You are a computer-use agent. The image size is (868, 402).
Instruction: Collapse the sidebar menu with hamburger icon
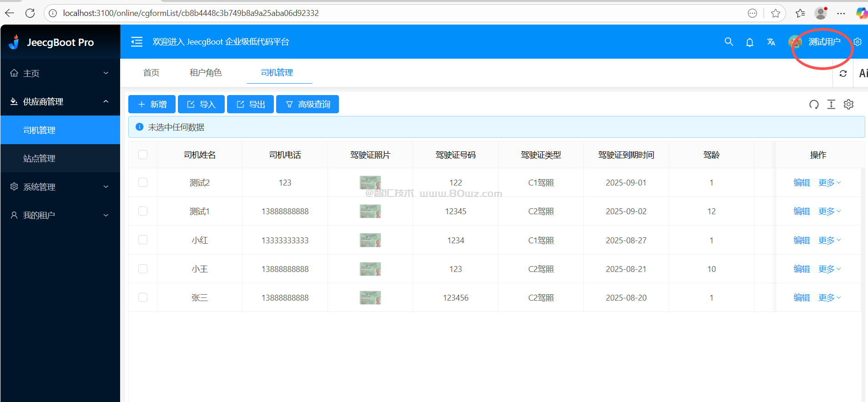[x=136, y=42]
